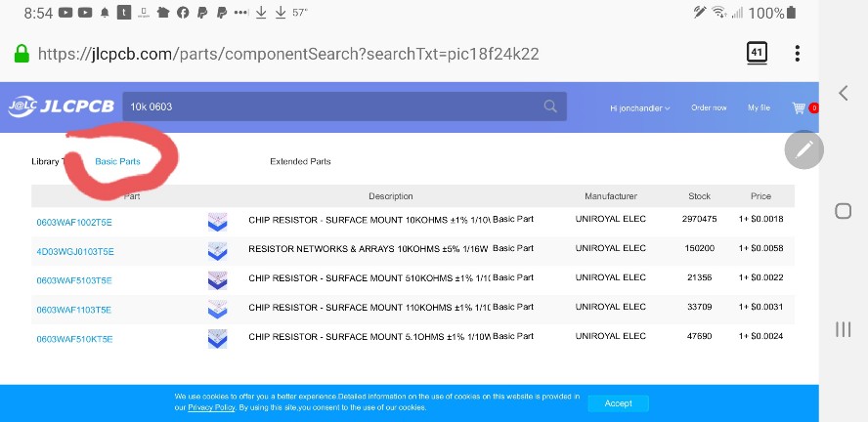Click price 1+ $0.0022
This screenshot has height=422, width=868.
[x=760, y=277]
